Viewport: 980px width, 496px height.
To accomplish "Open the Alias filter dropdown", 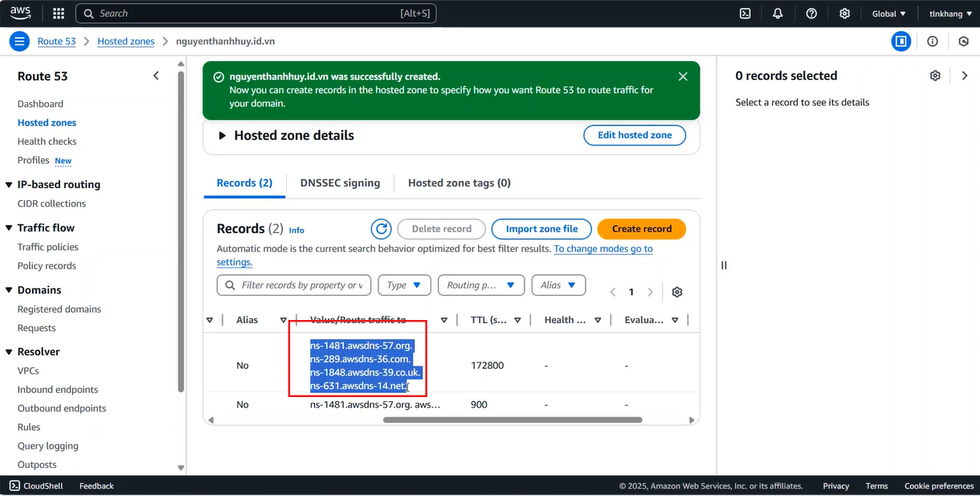I will click(558, 285).
